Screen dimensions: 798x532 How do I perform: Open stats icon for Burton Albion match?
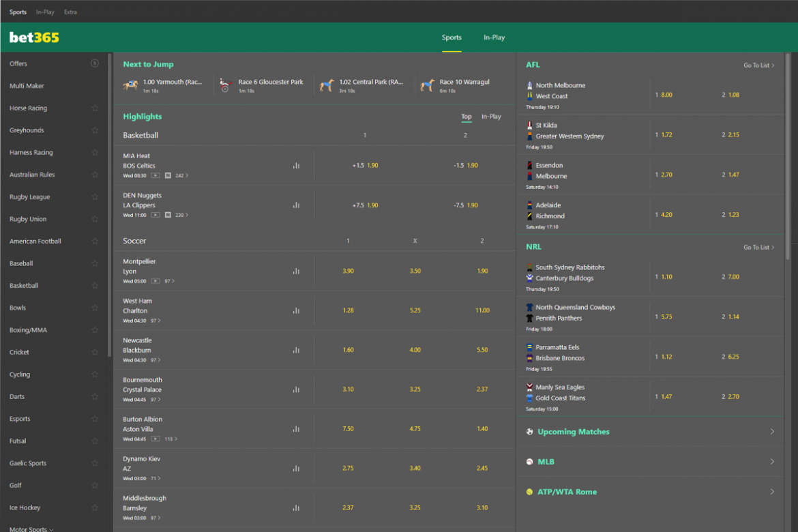pos(296,429)
